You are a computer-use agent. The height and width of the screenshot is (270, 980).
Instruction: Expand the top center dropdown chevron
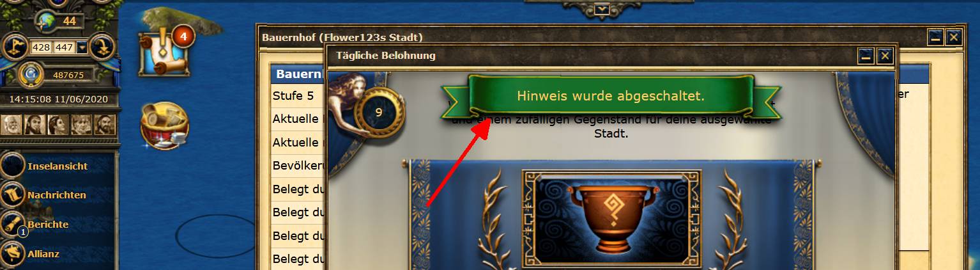(602, 9)
